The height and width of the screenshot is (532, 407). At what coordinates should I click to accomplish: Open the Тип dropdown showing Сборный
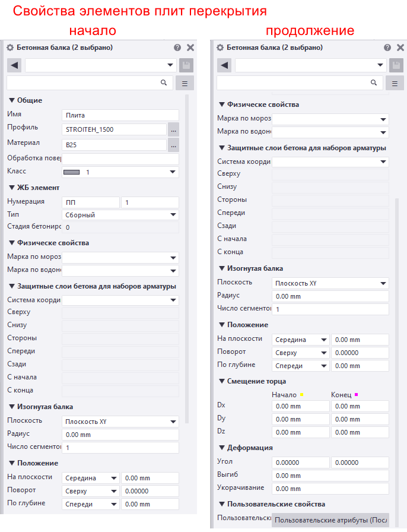coord(120,215)
